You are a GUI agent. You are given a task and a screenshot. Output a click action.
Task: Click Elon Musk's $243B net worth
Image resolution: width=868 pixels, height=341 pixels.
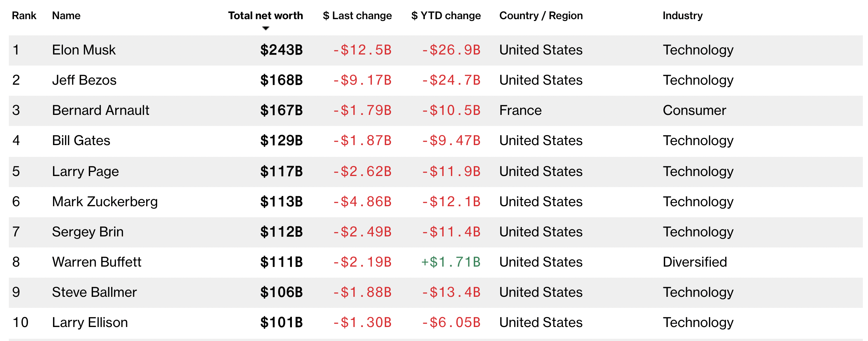tap(281, 50)
